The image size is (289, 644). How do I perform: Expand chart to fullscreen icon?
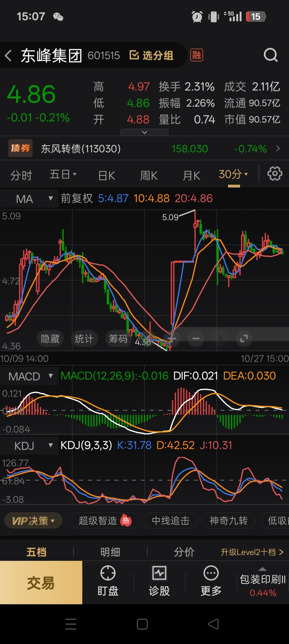click(x=244, y=339)
